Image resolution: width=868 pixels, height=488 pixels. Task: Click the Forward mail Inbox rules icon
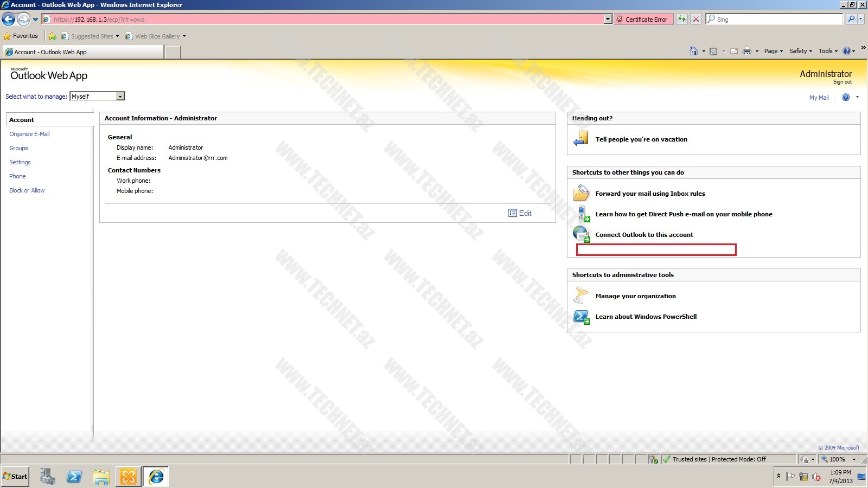click(581, 193)
